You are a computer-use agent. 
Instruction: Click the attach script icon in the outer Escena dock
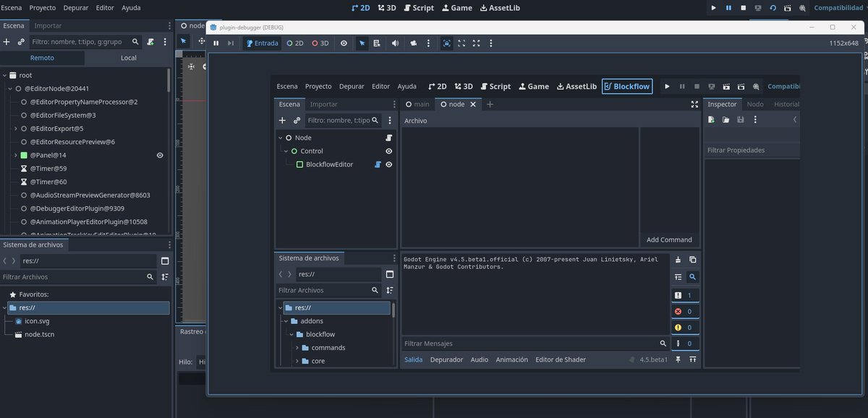(150, 42)
